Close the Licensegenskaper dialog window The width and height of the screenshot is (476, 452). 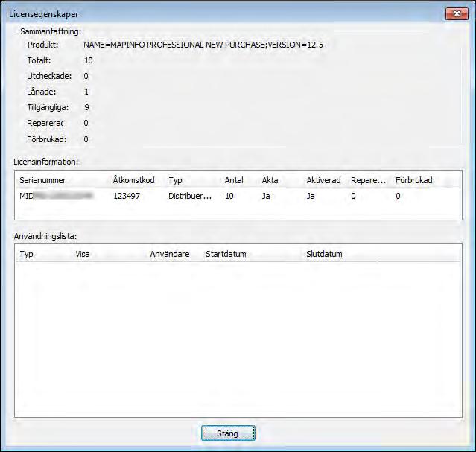pyautogui.click(x=457, y=13)
